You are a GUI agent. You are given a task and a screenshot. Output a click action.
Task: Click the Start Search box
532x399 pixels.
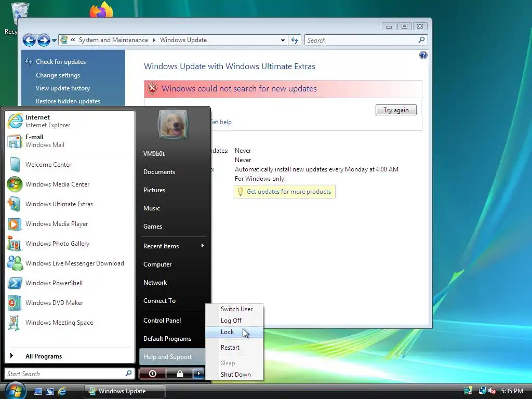tap(70, 374)
